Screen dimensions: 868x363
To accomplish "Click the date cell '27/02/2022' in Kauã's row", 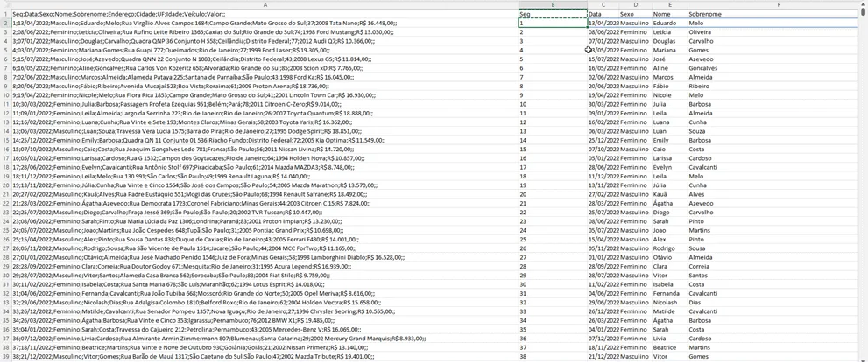I will 603,194.
